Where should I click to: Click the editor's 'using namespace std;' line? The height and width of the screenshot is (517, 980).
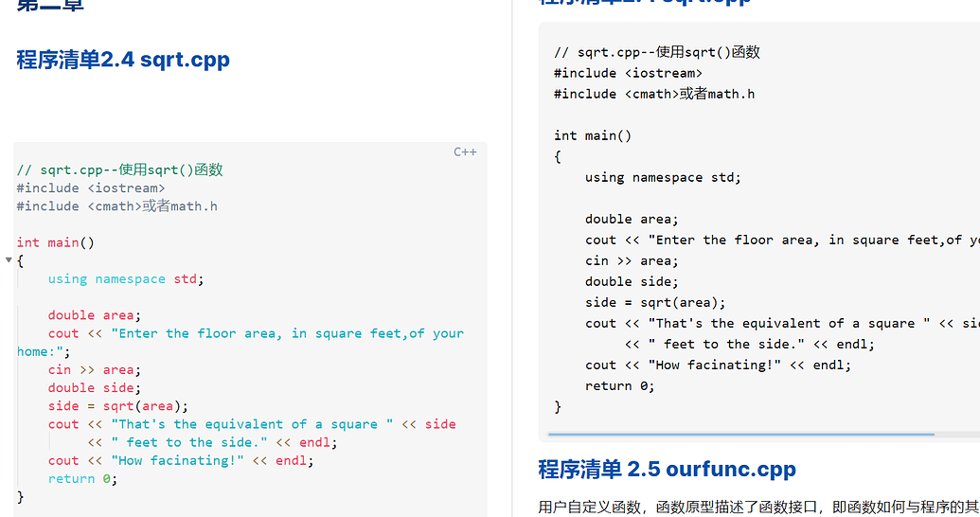click(125, 278)
